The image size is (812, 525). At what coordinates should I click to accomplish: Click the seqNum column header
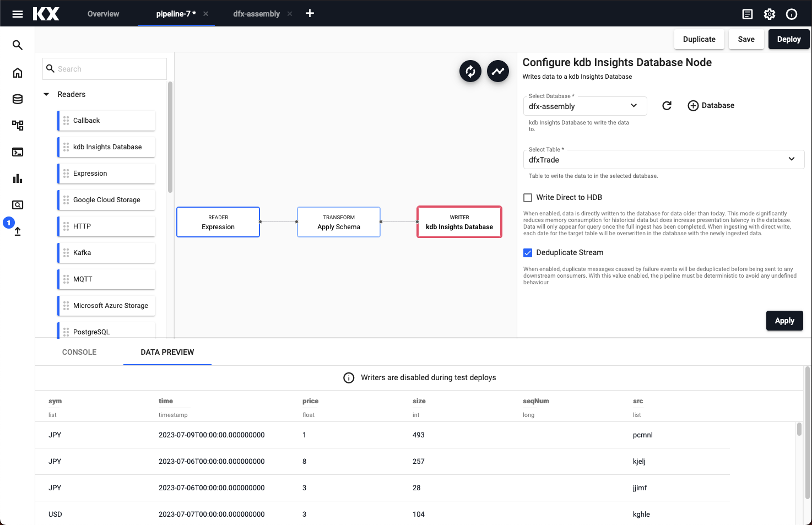(536, 401)
